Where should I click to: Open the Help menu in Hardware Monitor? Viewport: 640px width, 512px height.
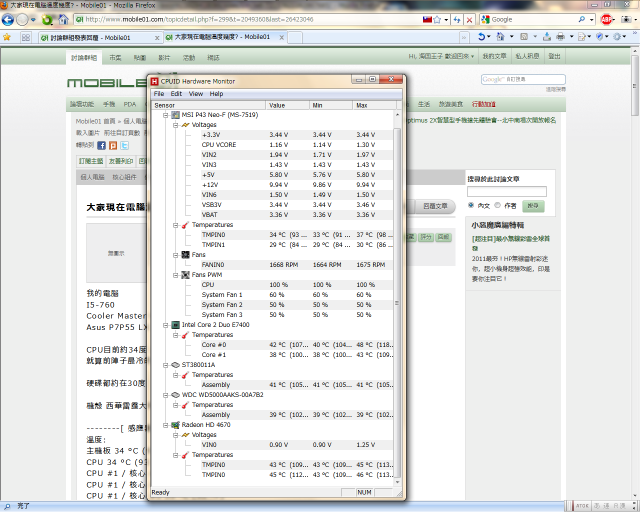click(216, 94)
